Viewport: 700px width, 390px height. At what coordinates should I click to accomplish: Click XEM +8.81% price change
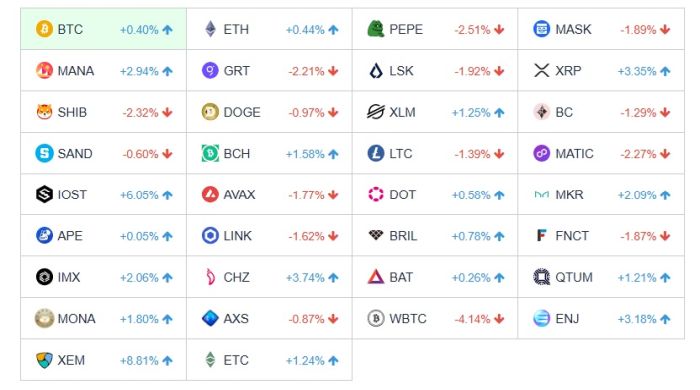tap(139, 361)
